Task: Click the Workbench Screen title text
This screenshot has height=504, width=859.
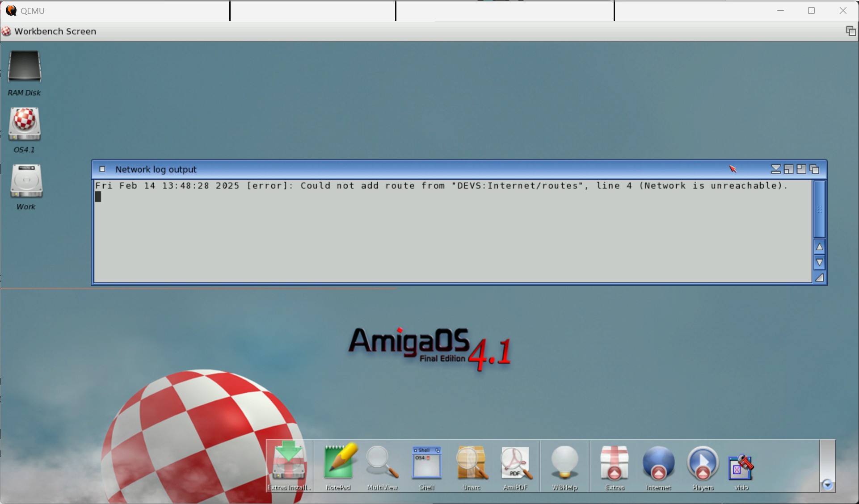Action: pos(55,31)
